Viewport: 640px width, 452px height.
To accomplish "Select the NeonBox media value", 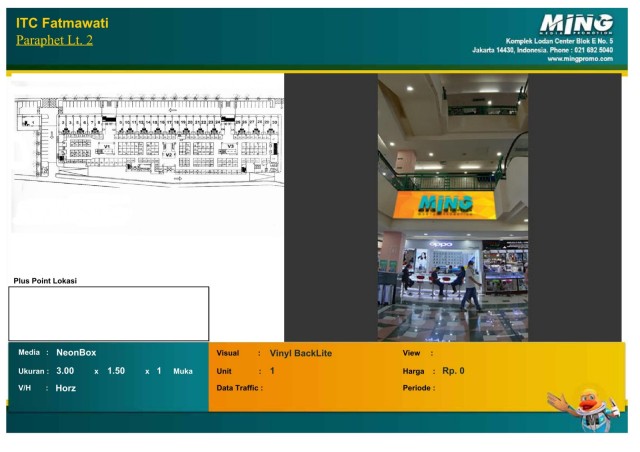I will tap(76, 353).
